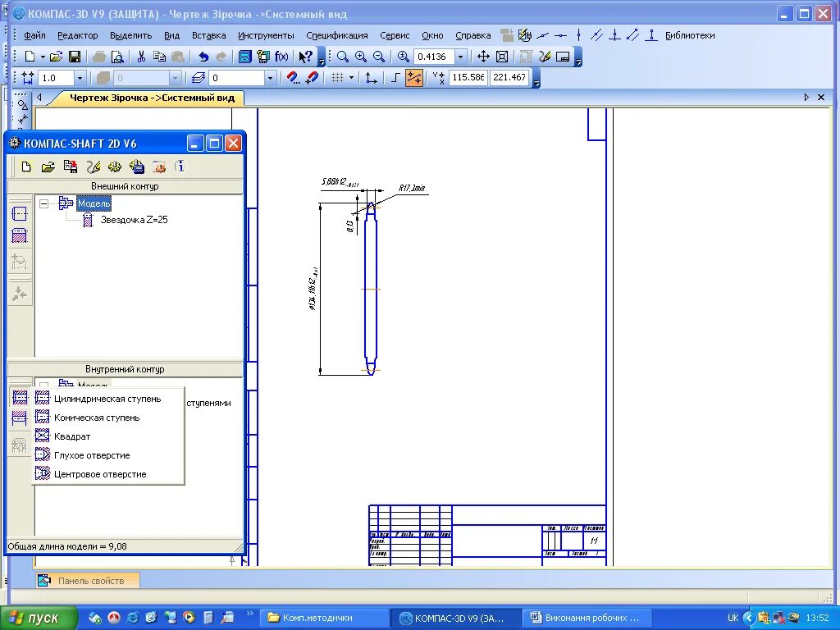Screen dimensions: 840x630
Task: Click the Внутренний контур header
Action: (125, 369)
